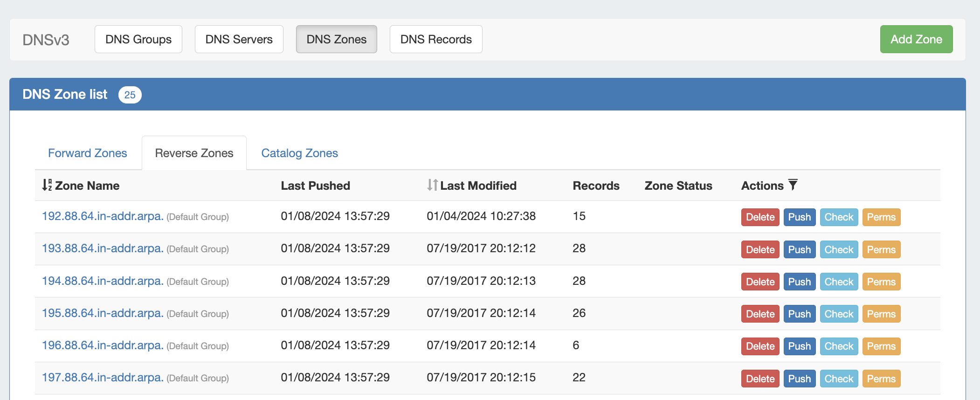The image size is (980, 400).
Task: Push the 192.88.64.in-addr.arpa. zone
Action: point(799,217)
